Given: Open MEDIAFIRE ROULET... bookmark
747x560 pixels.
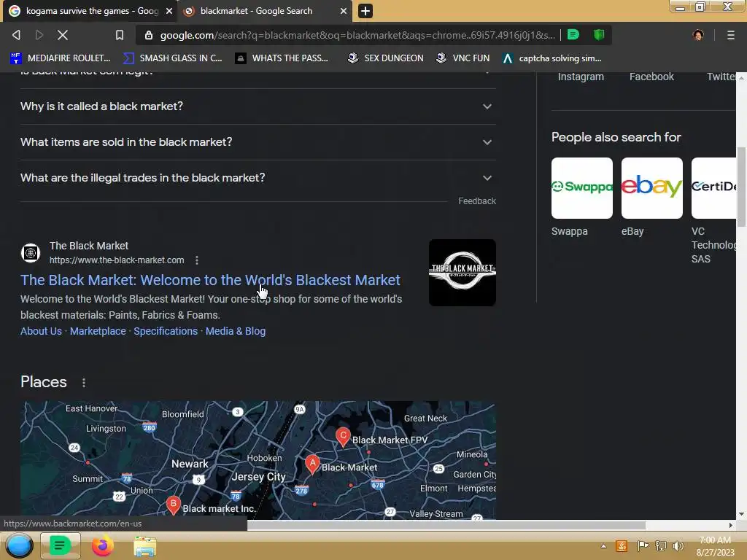Looking at the screenshot, I should (61, 58).
